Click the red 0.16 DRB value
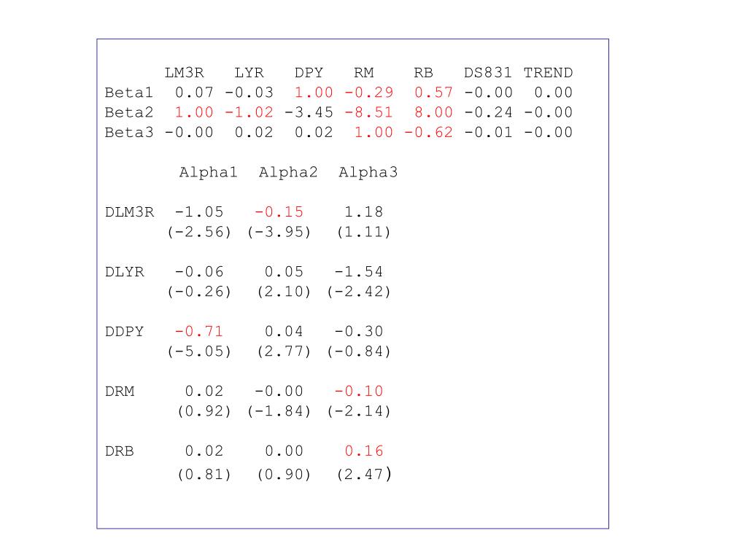Screen dimensions: 747x560 click(x=364, y=451)
